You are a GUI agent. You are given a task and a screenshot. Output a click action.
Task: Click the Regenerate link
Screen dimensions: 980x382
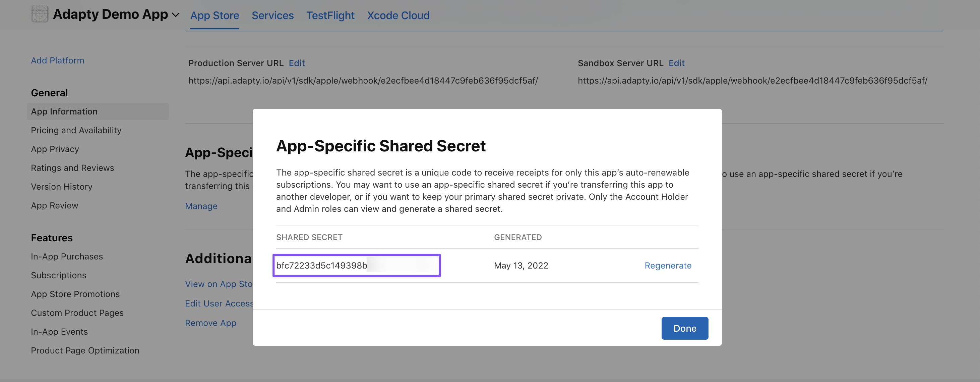click(x=668, y=266)
